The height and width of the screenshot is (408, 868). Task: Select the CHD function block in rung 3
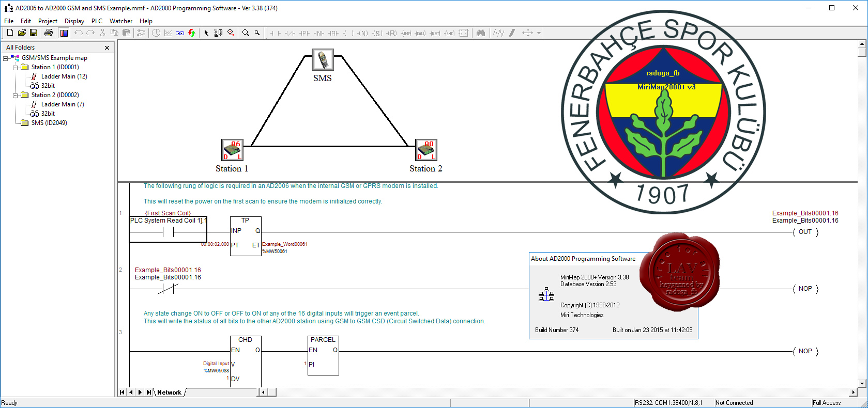coord(246,361)
